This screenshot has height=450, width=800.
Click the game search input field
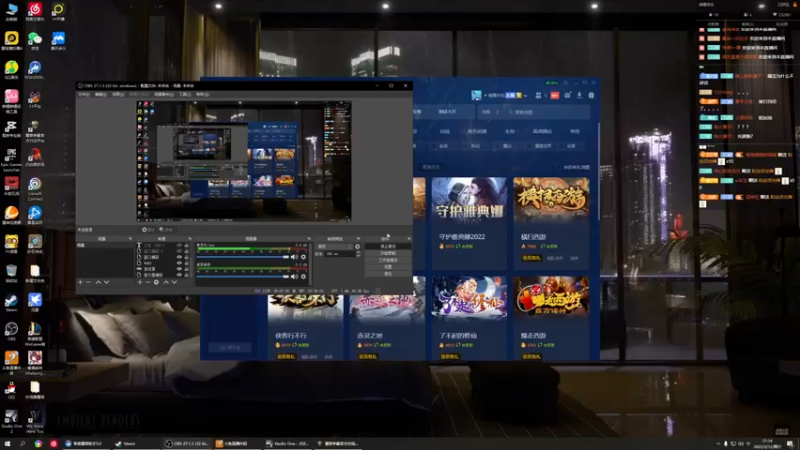pos(546,112)
